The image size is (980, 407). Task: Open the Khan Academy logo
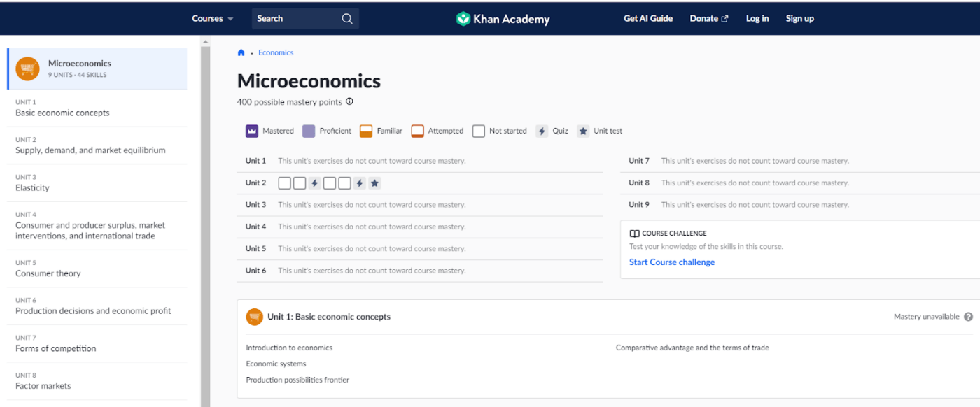click(x=502, y=18)
